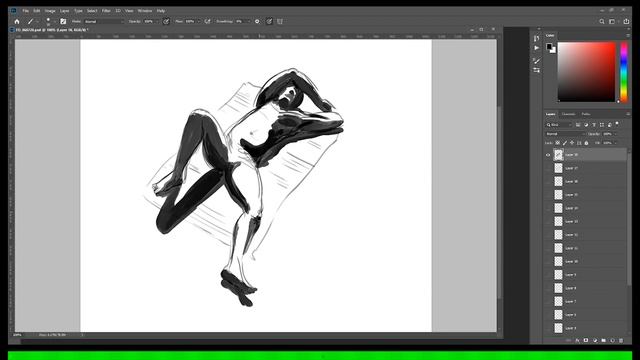Screen dimensions: 640x360
Task: Select the Layer 7 row
Action: point(586,301)
